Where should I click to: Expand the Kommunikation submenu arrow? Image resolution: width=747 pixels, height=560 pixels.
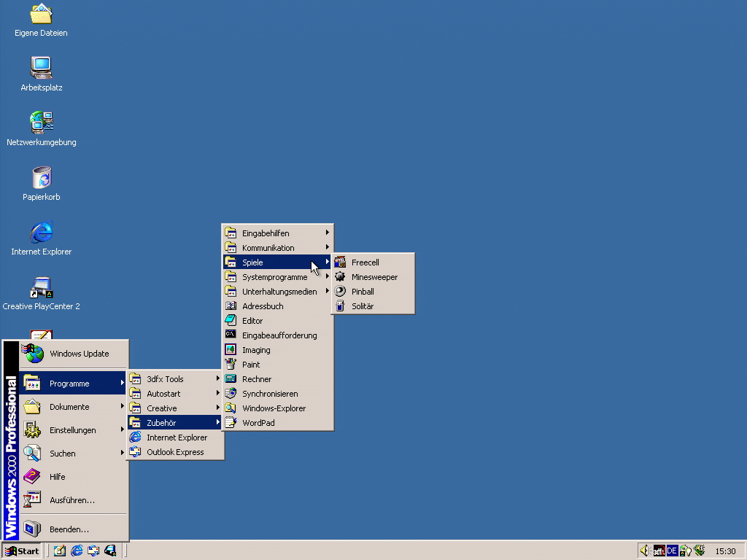click(328, 247)
